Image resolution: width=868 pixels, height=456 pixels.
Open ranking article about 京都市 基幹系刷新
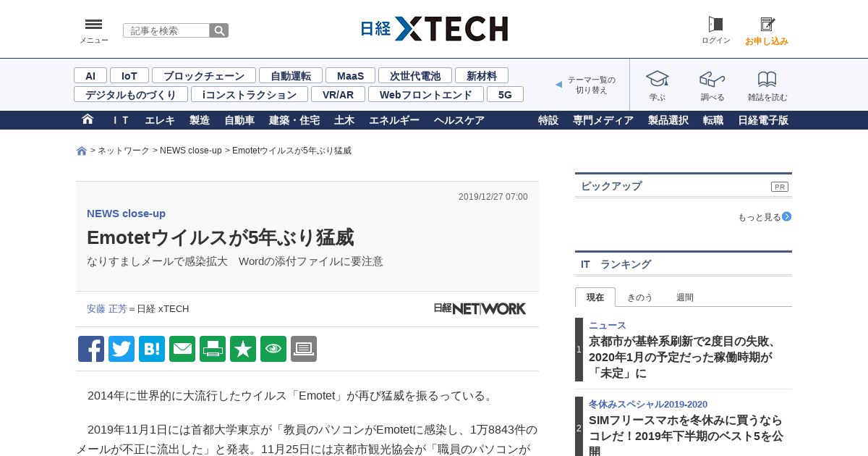(683, 358)
